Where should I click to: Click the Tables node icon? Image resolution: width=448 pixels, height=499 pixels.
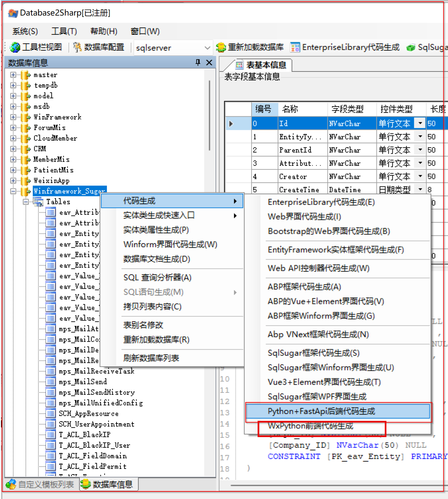coord(38,202)
